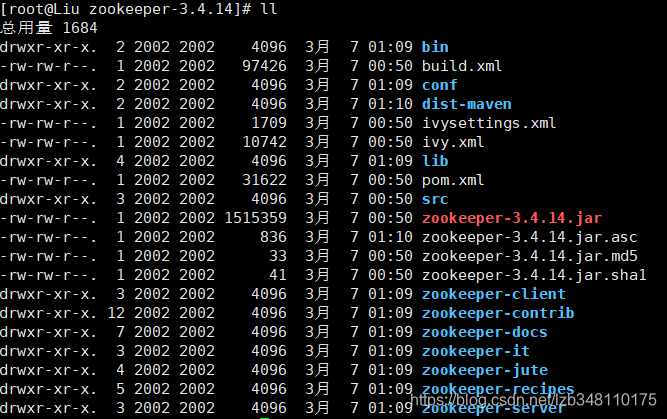Select the [root@Liu zookeeper-3.4.14]# prompt
The height and width of the screenshot is (419, 667).
click(126, 9)
